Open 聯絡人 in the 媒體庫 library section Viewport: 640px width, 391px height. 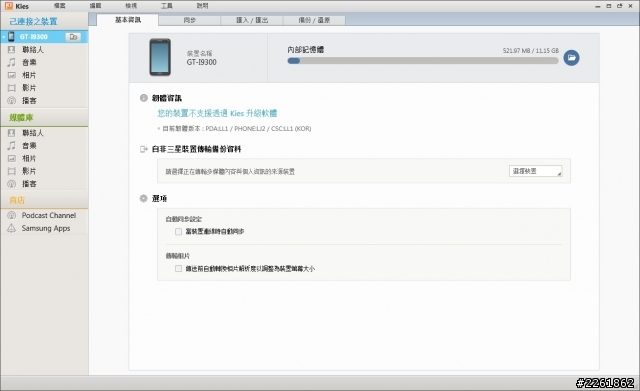tap(33, 133)
